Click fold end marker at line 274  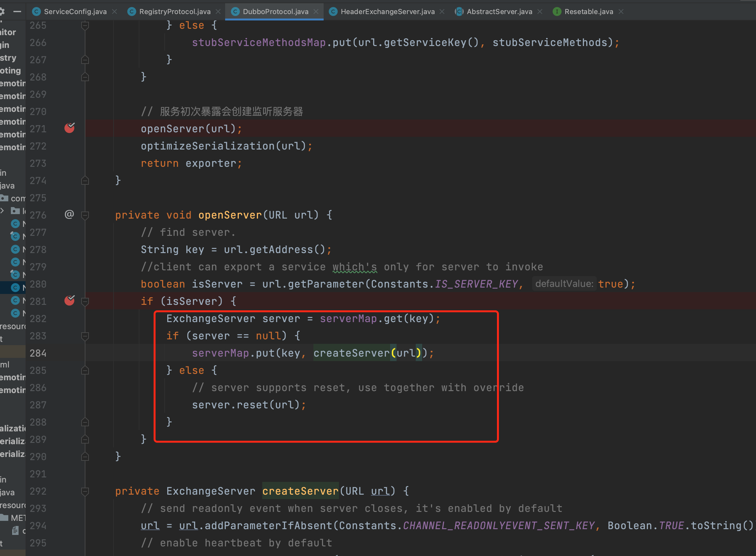click(x=85, y=181)
